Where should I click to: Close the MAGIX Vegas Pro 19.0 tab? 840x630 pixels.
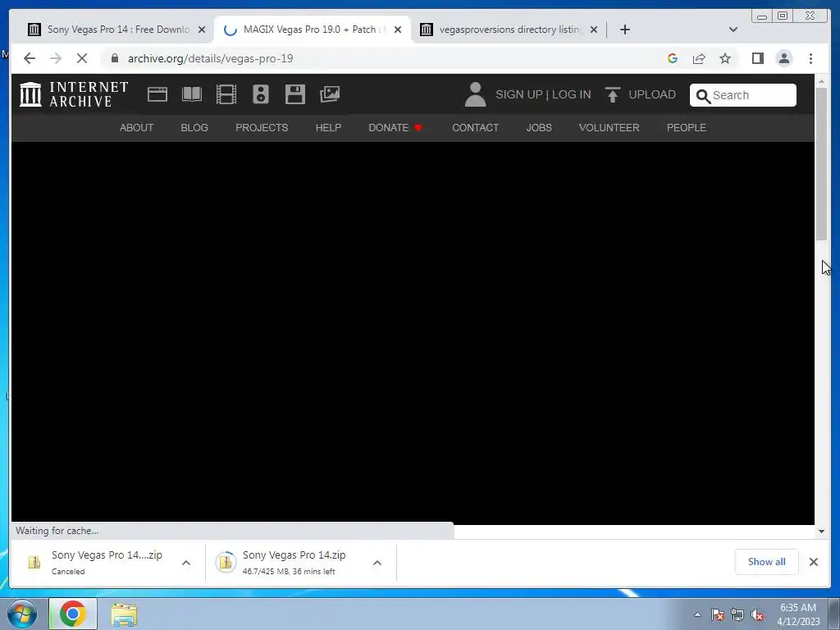click(398, 30)
